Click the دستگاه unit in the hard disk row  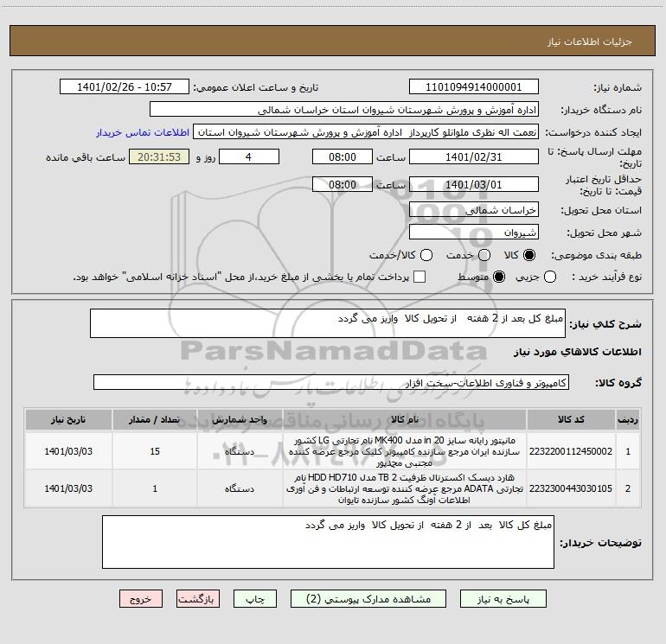240,488
